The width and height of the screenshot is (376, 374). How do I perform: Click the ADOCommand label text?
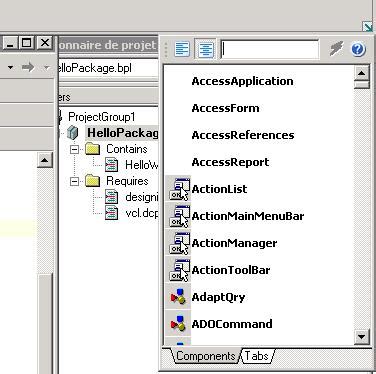click(232, 324)
